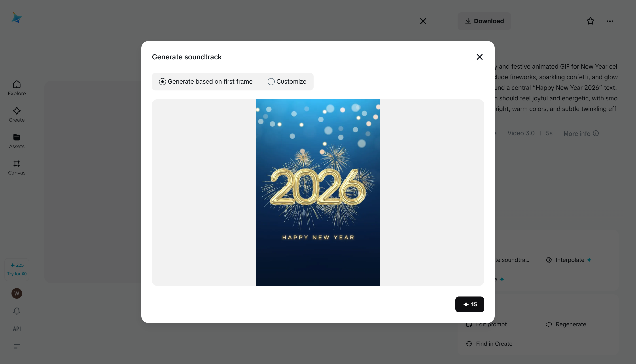The image size is (636, 364).
Task: Click the Download button
Action: click(x=484, y=21)
